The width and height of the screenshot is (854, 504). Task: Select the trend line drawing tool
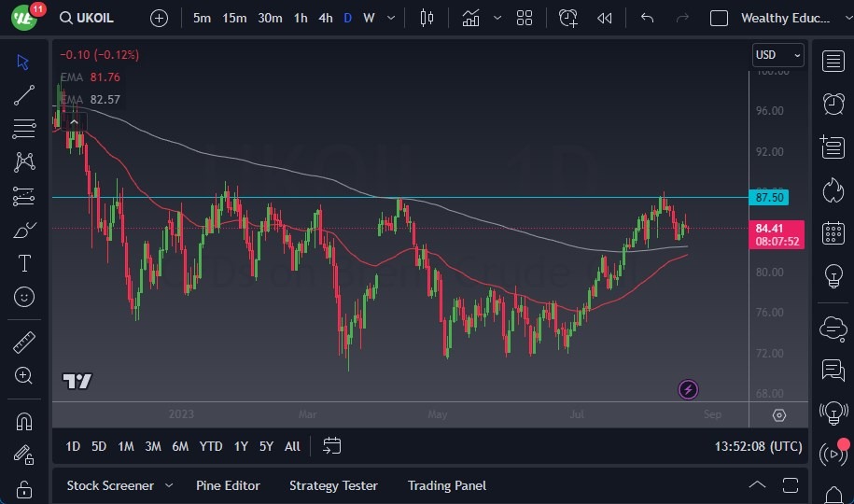[24, 95]
